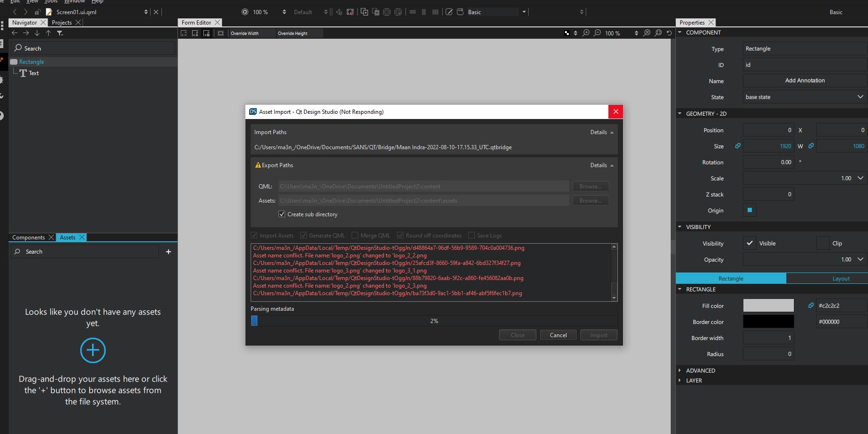868x434 pixels.
Task: Uncheck the Create sub directory checkbox
Action: [282, 214]
